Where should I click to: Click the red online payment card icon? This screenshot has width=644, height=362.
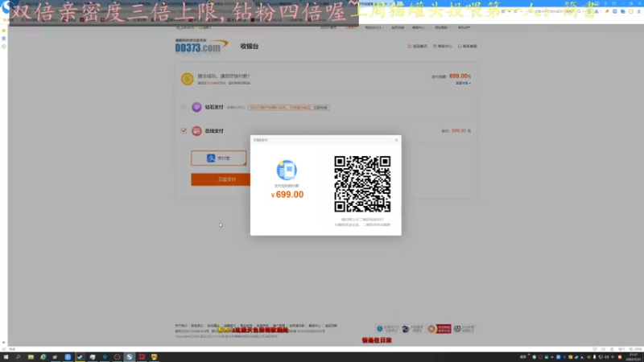pyautogui.click(x=196, y=131)
